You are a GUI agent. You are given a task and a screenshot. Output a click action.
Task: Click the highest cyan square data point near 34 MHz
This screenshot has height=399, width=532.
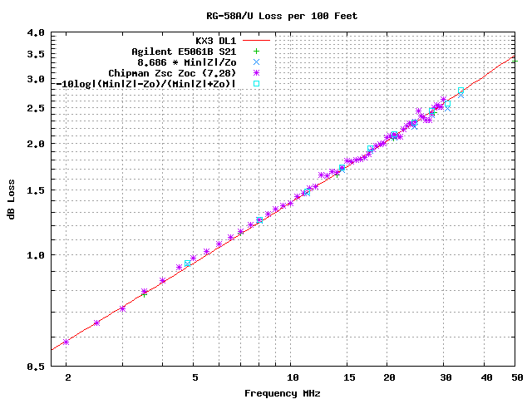(x=461, y=91)
